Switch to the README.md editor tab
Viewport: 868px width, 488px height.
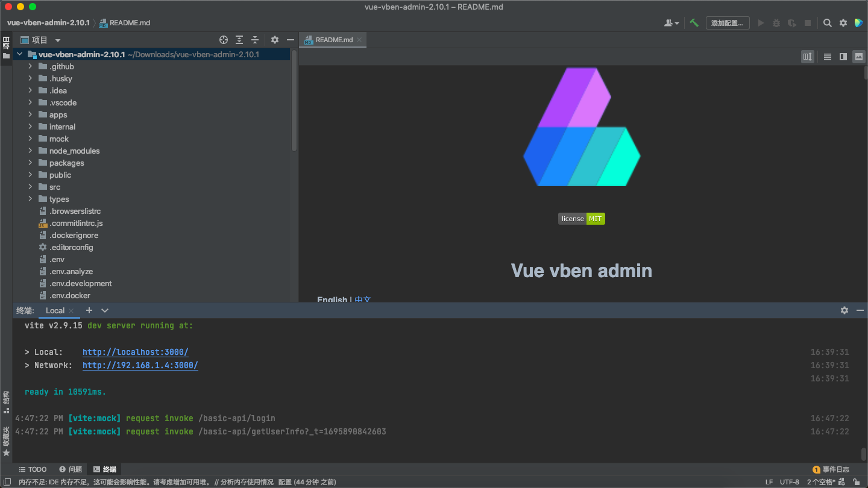[x=333, y=40]
